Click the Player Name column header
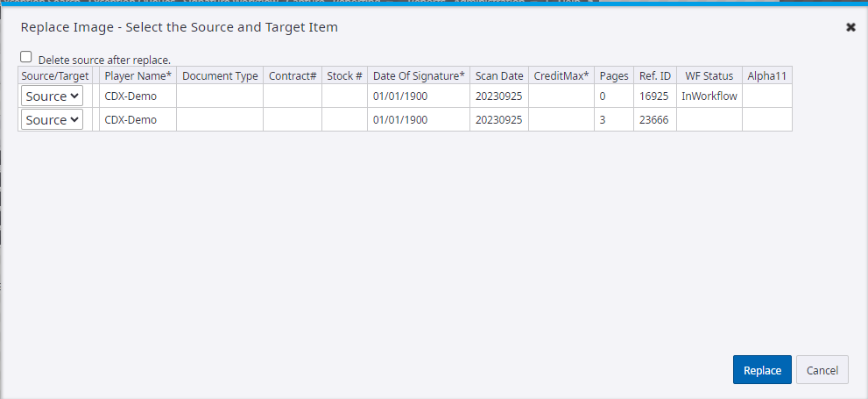Screen dimensions: 868x399 [x=138, y=75]
